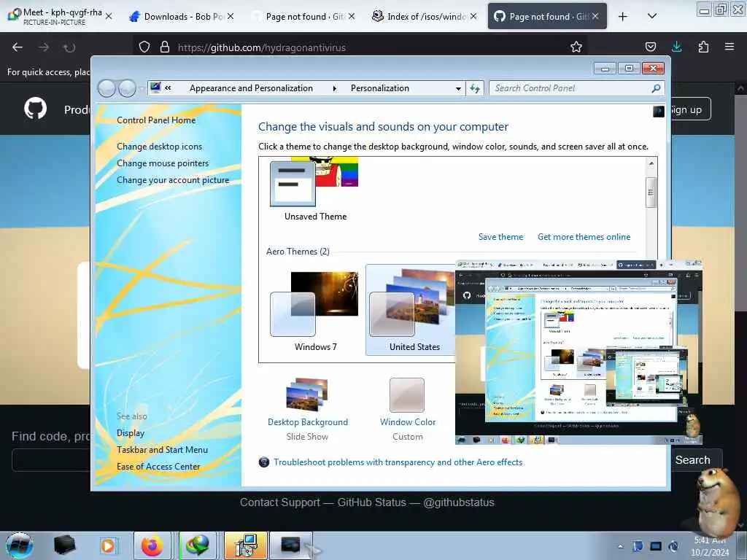
Task: Open Firefox tracking protection shield
Action: pos(144,47)
